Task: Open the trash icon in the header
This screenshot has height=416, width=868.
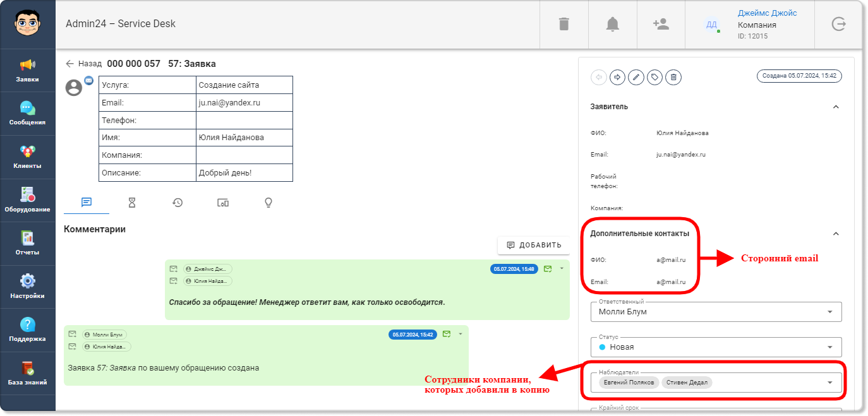Action: point(564,24)
